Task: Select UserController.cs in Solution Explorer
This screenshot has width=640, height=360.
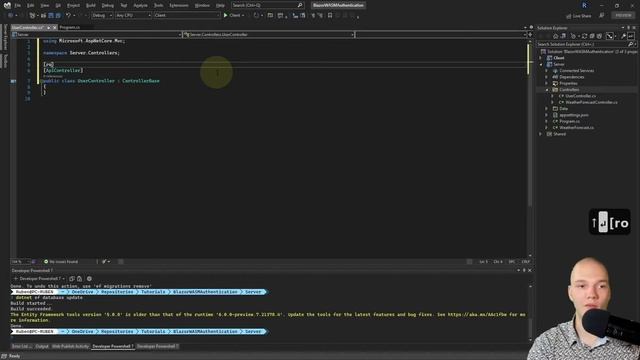Action: [x=580, y=96]
